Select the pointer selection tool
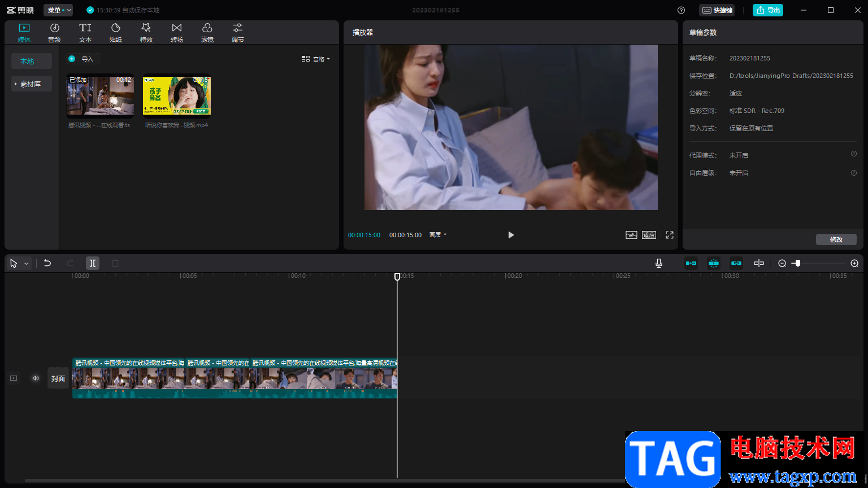This screenshot has width=868, height=488. 14,263
